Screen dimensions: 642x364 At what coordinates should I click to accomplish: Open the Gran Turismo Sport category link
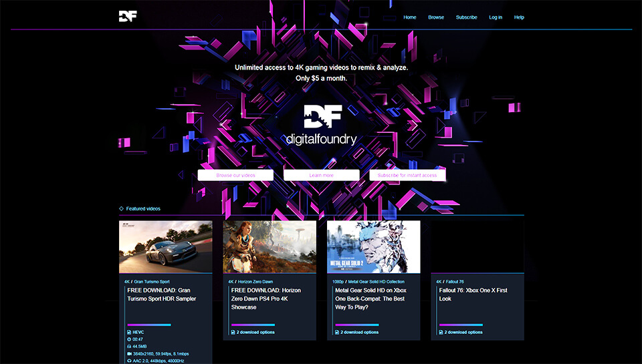[152, 282]
